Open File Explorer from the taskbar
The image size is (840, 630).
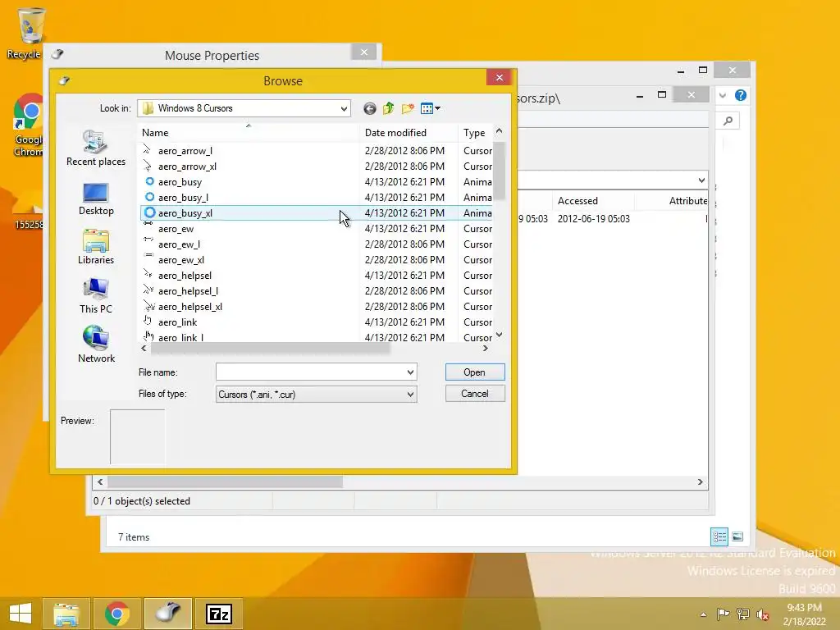click(66, 614)
